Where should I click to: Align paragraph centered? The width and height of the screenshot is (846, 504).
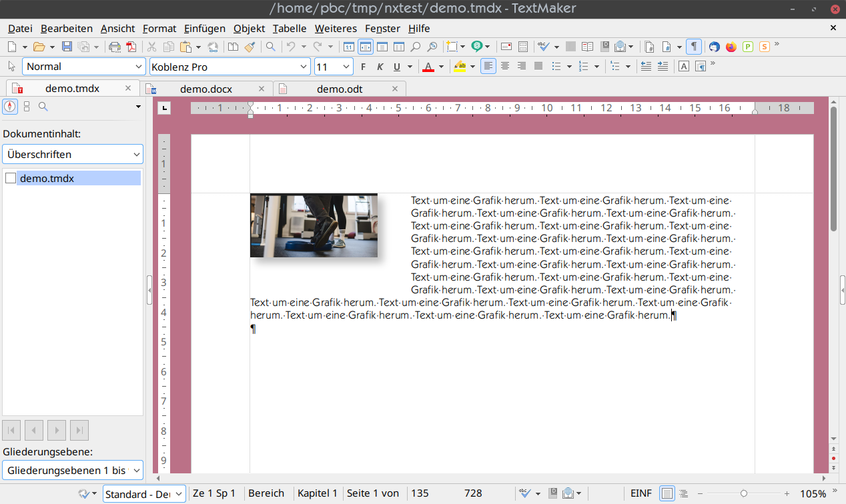(x=505, y=66)
